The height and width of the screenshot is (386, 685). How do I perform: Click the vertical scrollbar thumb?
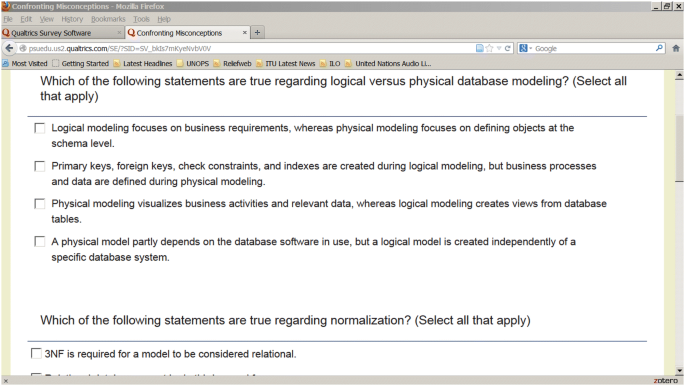coord(679,148)
